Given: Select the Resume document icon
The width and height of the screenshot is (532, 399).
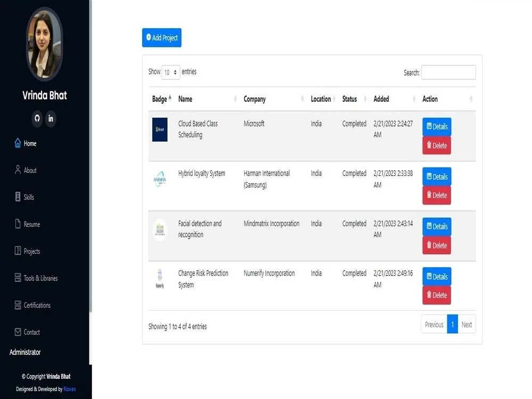Looking at the screenshot, I should [x=18, y=224].
